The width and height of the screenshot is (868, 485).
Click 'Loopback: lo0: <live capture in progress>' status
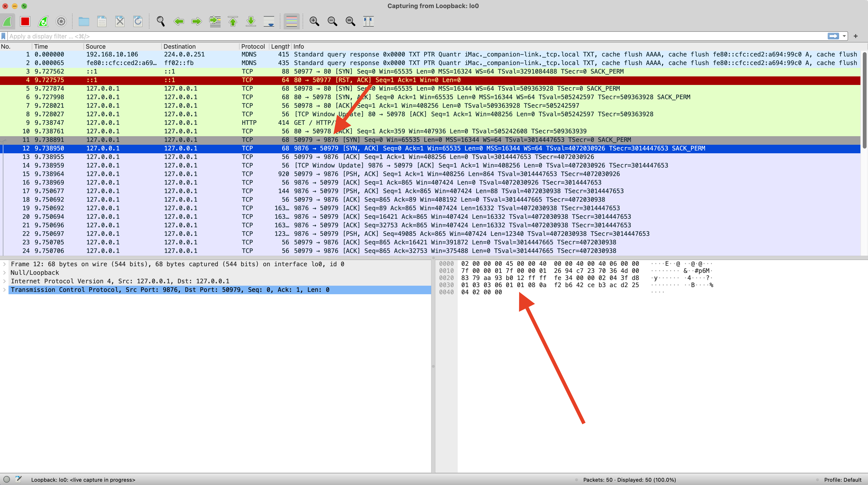click(83, 480)
